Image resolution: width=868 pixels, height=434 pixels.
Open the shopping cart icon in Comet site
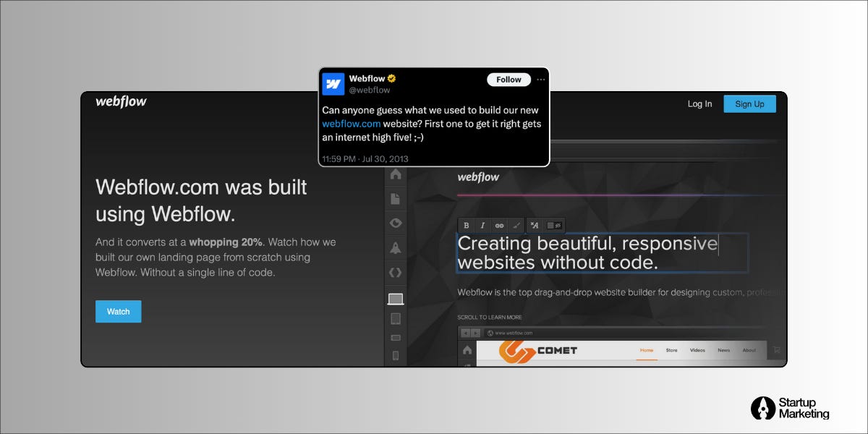[x=777, y=349]
